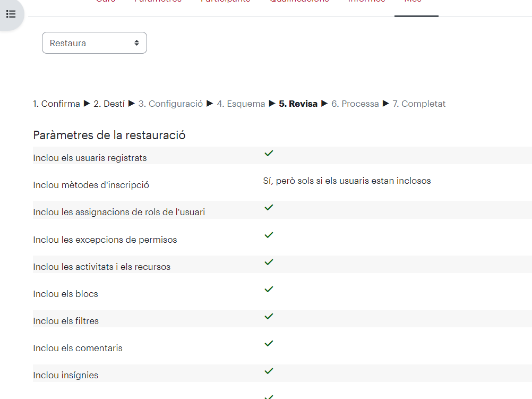
Task: Click checkmark for Inclou els filtres
Action: point(269,317)
